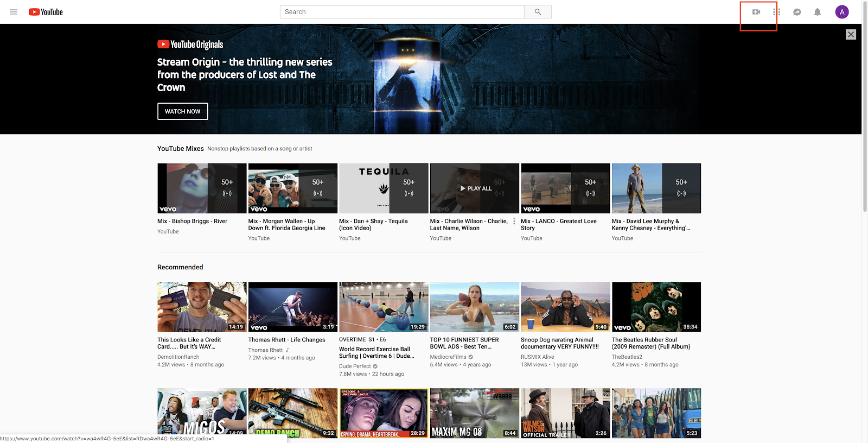Play the Exercise Ball Surfing thumbnail
Viewport: 868px width, 443px height.
384,307
